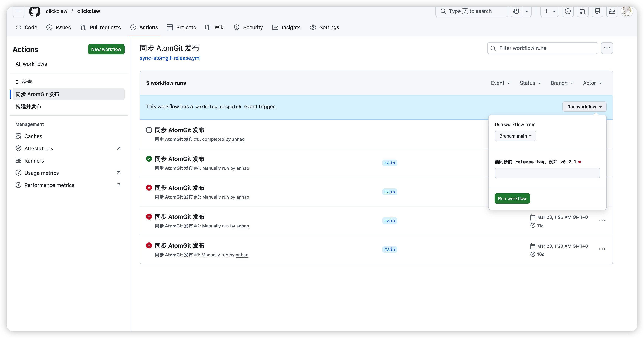The width and height of the screenshot is (644, 338).
Task: Open the hamburger navigation menu
Action: pos(18,11)
